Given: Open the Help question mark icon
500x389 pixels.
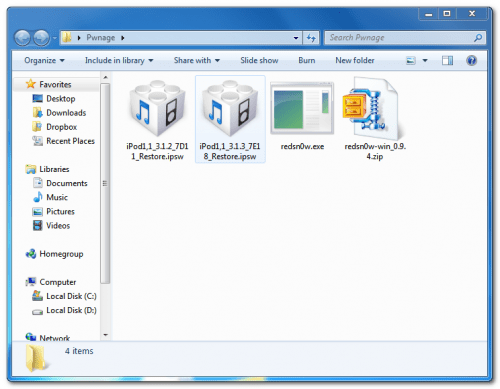Looking at the screenshot, I should tap(471, 60).
